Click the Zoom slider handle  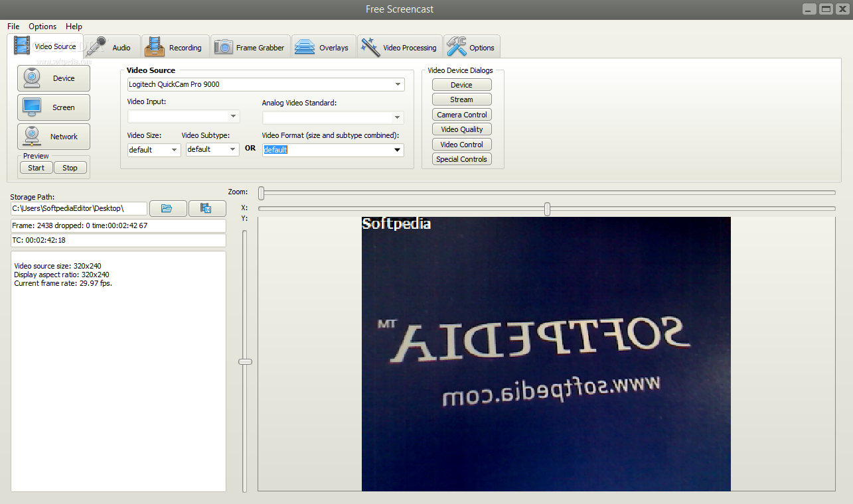click(262, 193)
